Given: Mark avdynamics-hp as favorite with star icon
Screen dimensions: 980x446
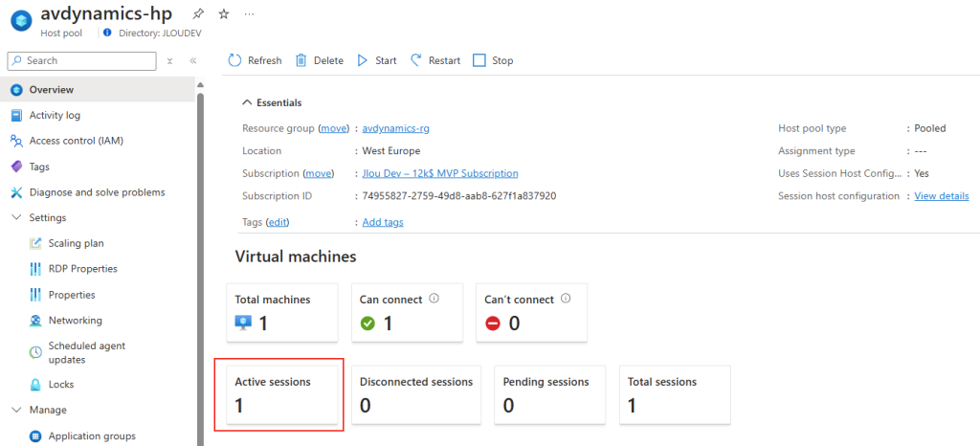Looking at the screenshot, I should click(x=224, y=13).
